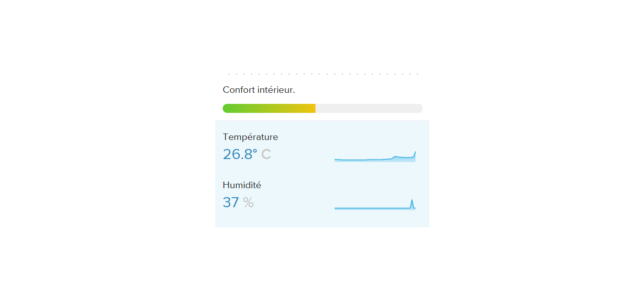644x295 pixels.
Task: Click the flat left part of humidity graph
Action: click(351, 208)
